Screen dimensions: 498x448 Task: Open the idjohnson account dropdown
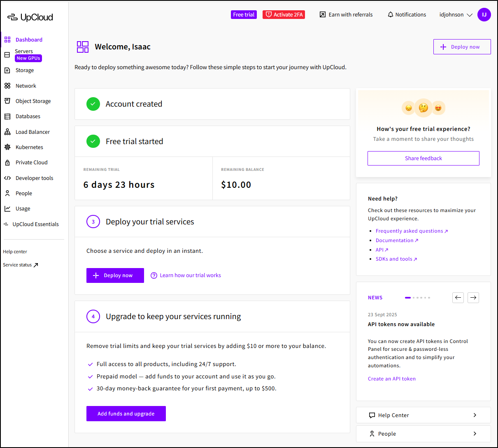click(x=456, y=15)
